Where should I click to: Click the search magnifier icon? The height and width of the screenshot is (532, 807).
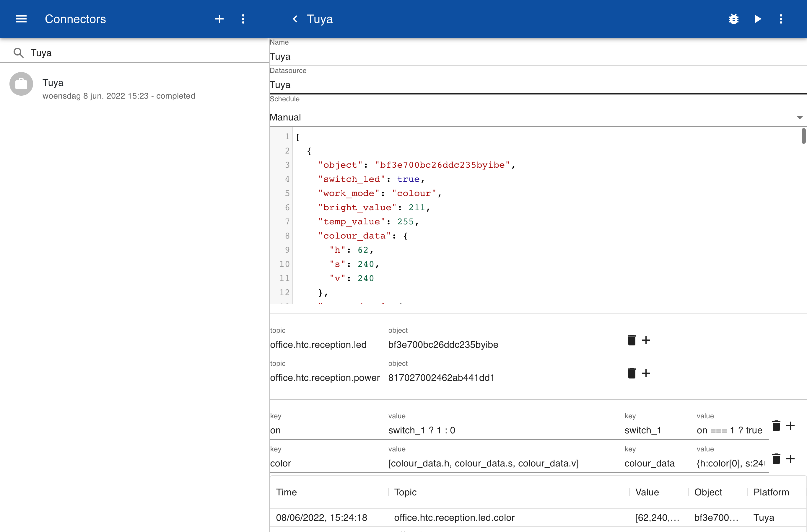pos(18,53)
